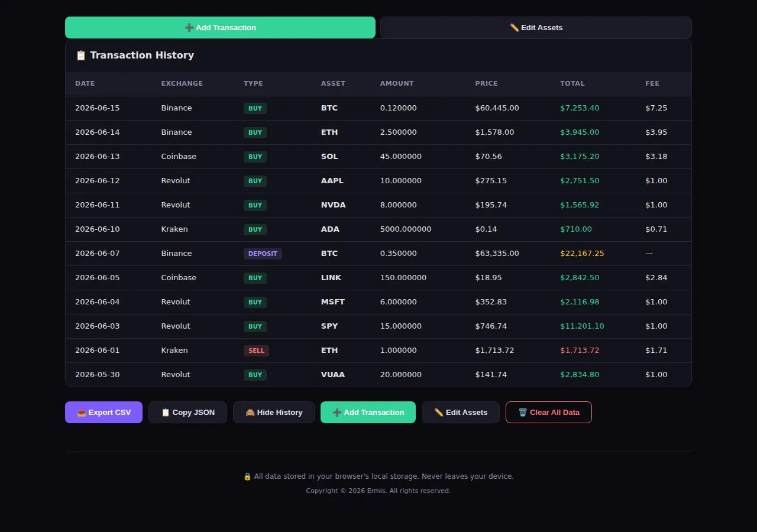Click the bottom Add Transaction button
The height and width of the screenshot is (532, 757).
click(368, 412)
